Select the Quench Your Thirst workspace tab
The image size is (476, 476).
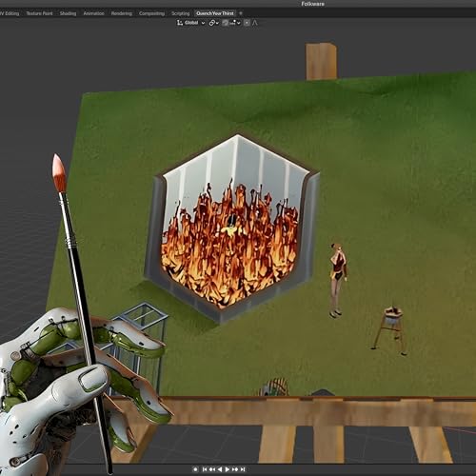tap(215, 13)
